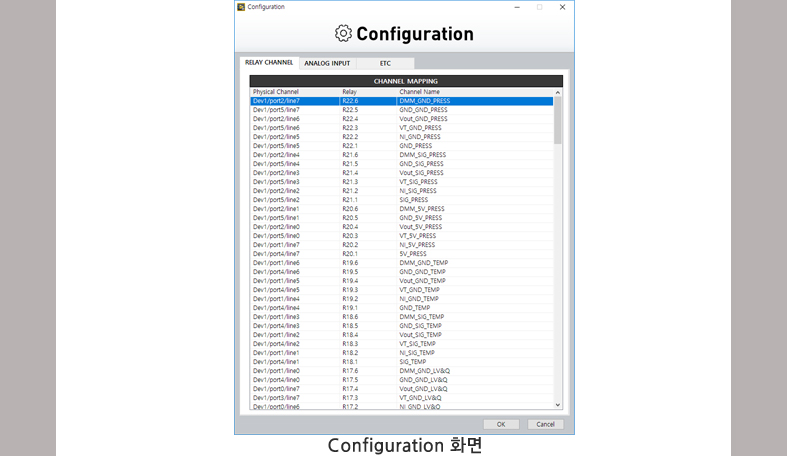Click physical channel Dev1/port5/line3

(276, 182)
